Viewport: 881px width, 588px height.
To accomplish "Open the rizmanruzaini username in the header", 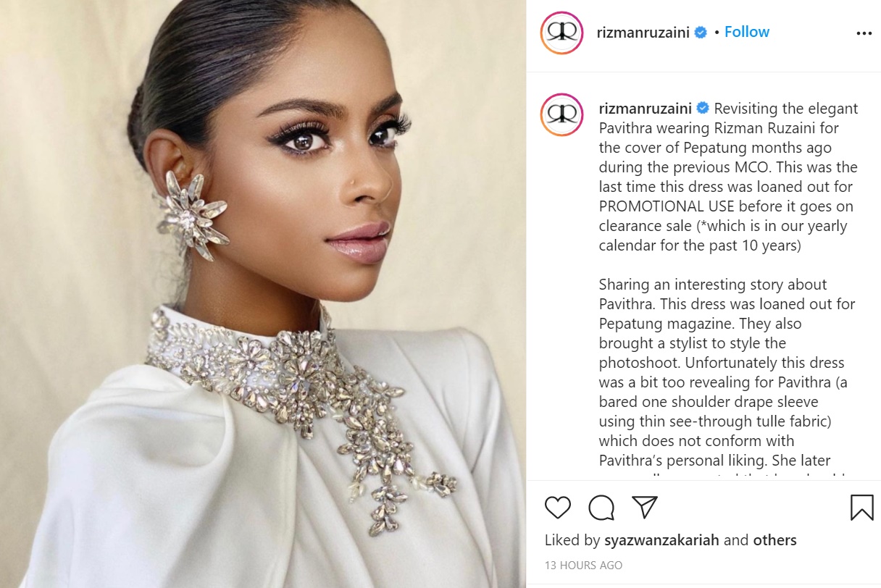I will [643, 33].
